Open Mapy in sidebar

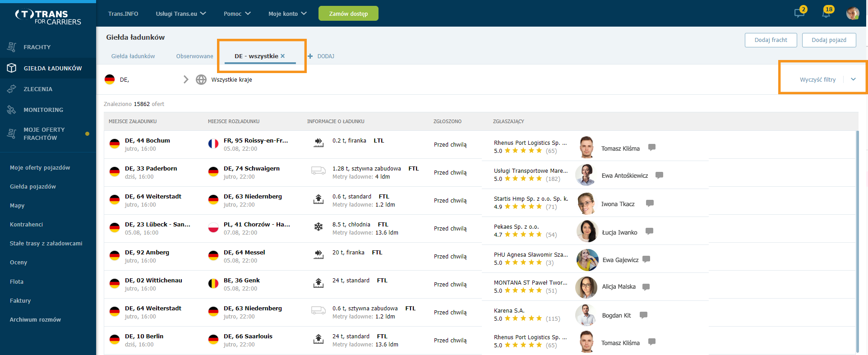tap(17, 205)
